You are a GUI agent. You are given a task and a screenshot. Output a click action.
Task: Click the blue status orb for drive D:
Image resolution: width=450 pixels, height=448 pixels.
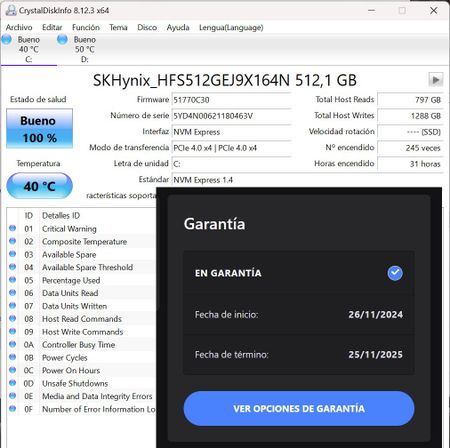pyautogui.click(x=62, y=39)
